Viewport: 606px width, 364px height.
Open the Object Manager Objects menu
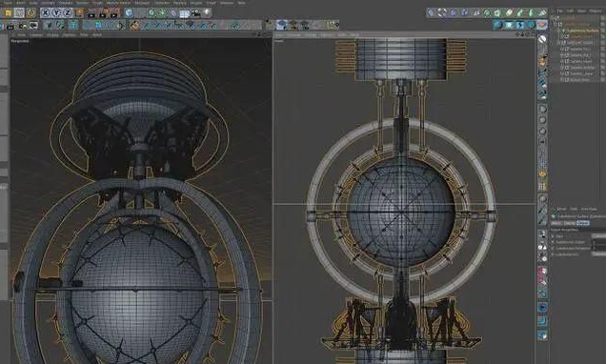click(596, 11)
